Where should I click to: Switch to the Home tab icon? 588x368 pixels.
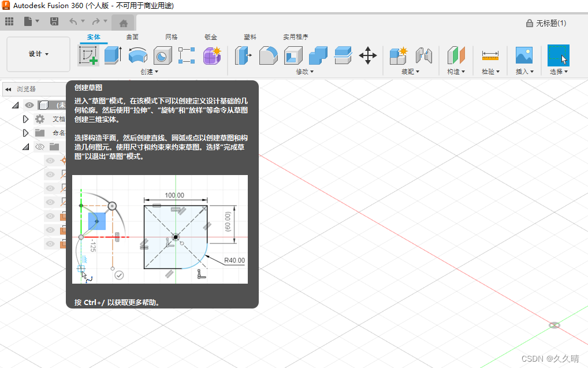pyautogui.click(x=124, y=23)
